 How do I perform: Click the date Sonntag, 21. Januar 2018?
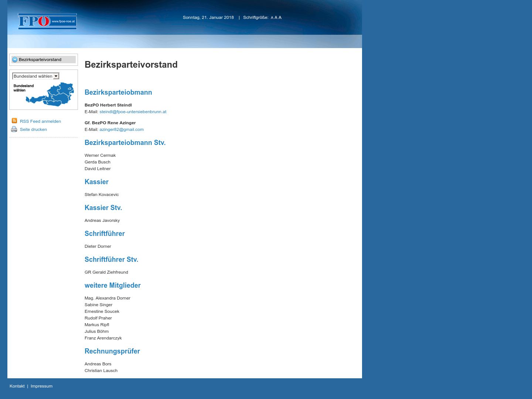(208, 17)
